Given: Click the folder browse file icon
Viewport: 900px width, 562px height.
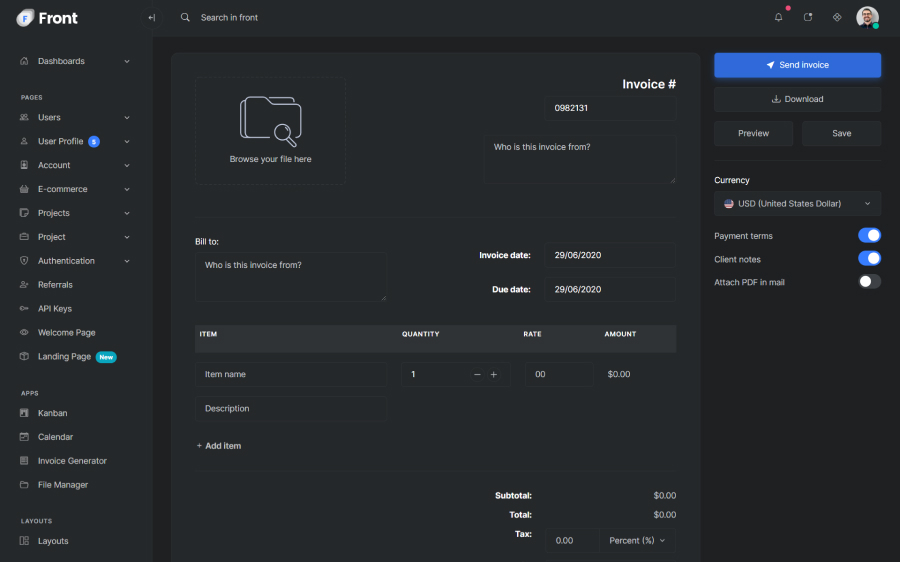Looking at the screenshot, I should tap(270, 120).
